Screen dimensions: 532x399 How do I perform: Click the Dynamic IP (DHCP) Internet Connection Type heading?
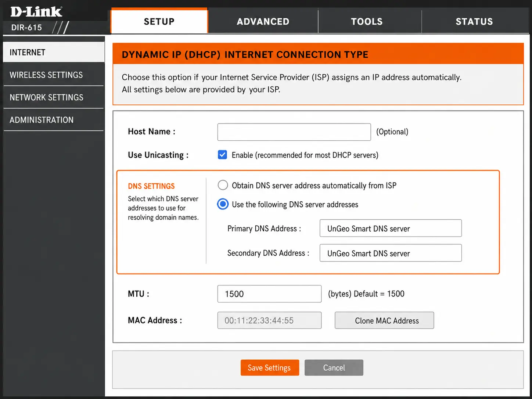pyautogui.click(x=245, y=54)
